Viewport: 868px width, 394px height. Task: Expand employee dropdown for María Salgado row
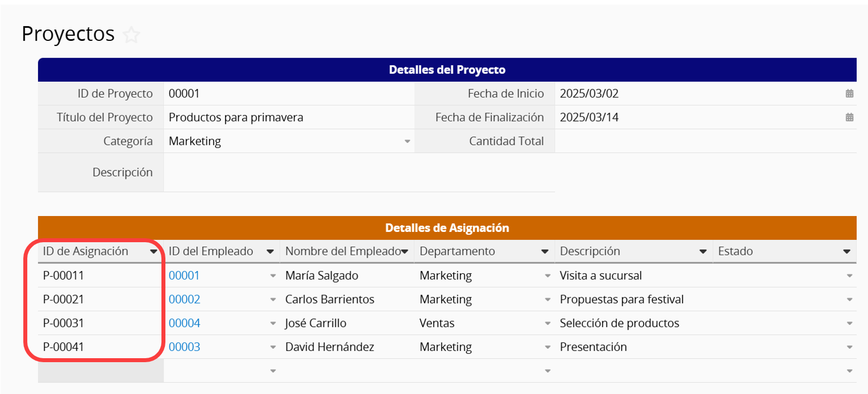click(273, 276)
